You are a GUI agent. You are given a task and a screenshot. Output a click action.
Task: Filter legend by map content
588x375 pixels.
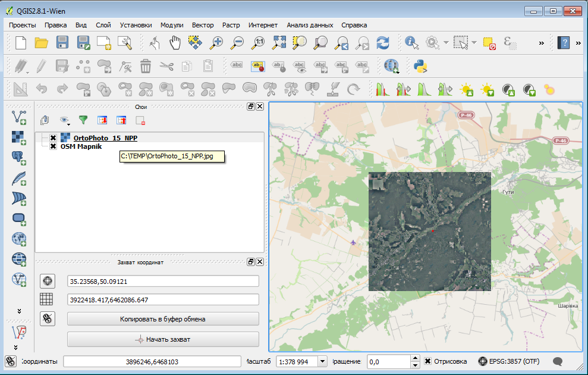tap(83, 120)
